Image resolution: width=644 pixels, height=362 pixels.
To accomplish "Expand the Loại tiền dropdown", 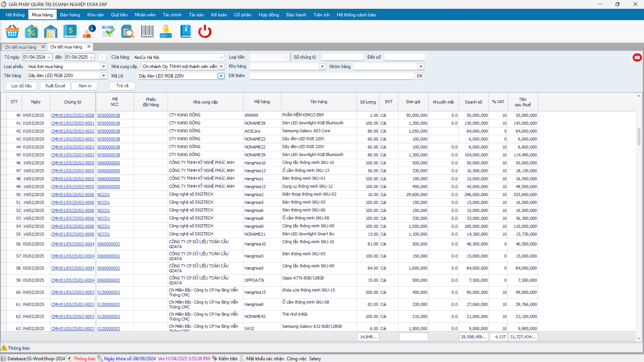I will (x=286, y=57).
